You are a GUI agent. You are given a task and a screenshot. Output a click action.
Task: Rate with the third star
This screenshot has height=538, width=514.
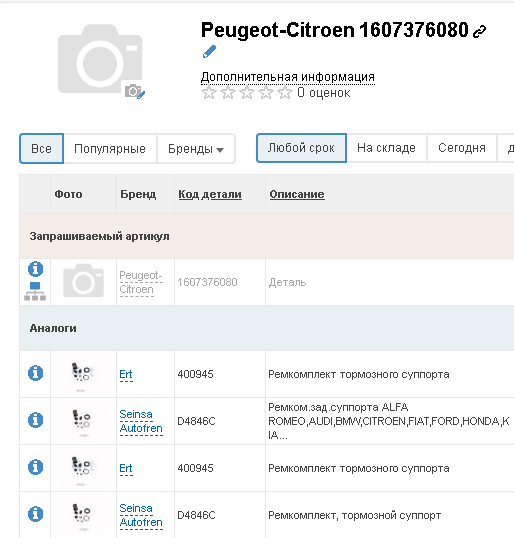[x=247, y=93]
